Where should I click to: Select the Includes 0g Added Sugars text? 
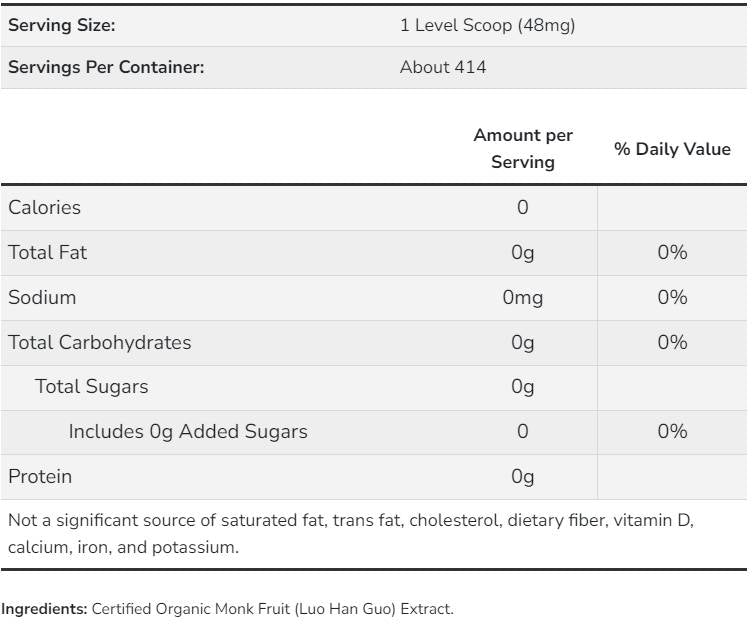coord(188,432)
